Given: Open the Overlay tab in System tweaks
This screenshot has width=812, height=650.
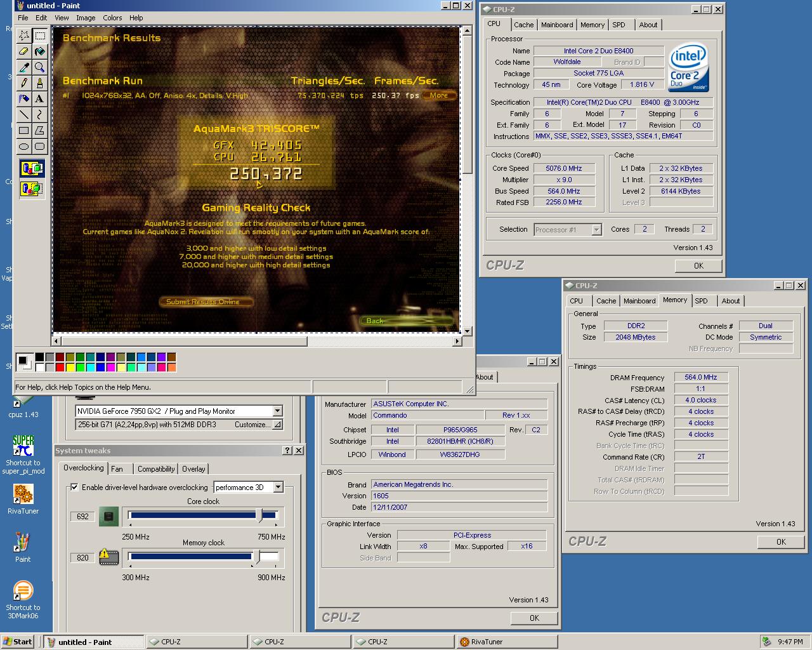Looking at the screenshot, I should tap(193, 468).
